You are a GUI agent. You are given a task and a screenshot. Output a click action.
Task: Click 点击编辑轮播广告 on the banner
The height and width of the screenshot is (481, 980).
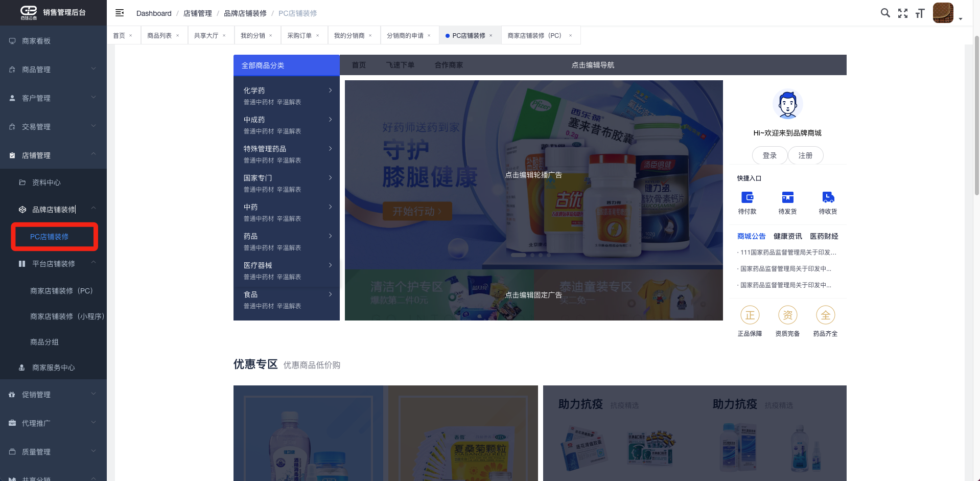[x=533, y=175]
